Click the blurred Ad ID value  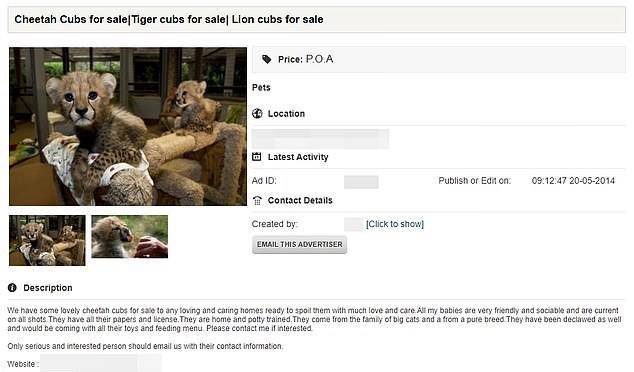361,182
